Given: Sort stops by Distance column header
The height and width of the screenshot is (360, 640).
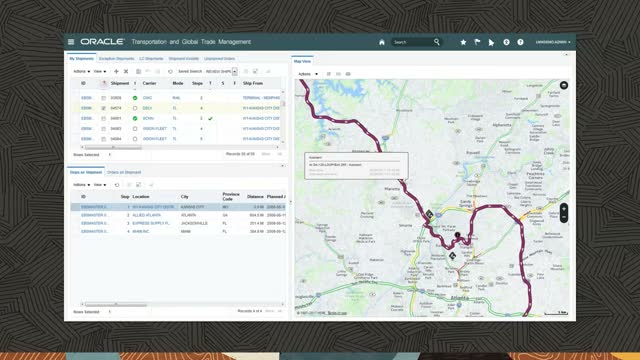Looking at the screenshot, I should tap(255, 197).
